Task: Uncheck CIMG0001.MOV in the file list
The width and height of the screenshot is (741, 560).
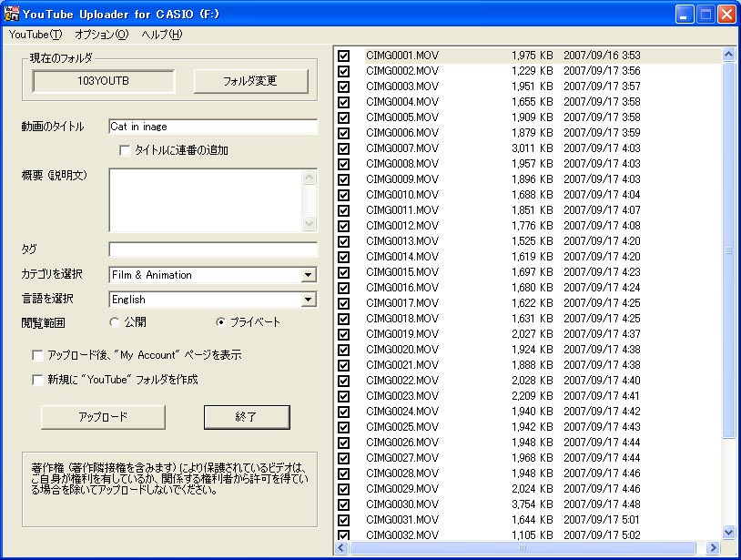Action: [342, 56]
